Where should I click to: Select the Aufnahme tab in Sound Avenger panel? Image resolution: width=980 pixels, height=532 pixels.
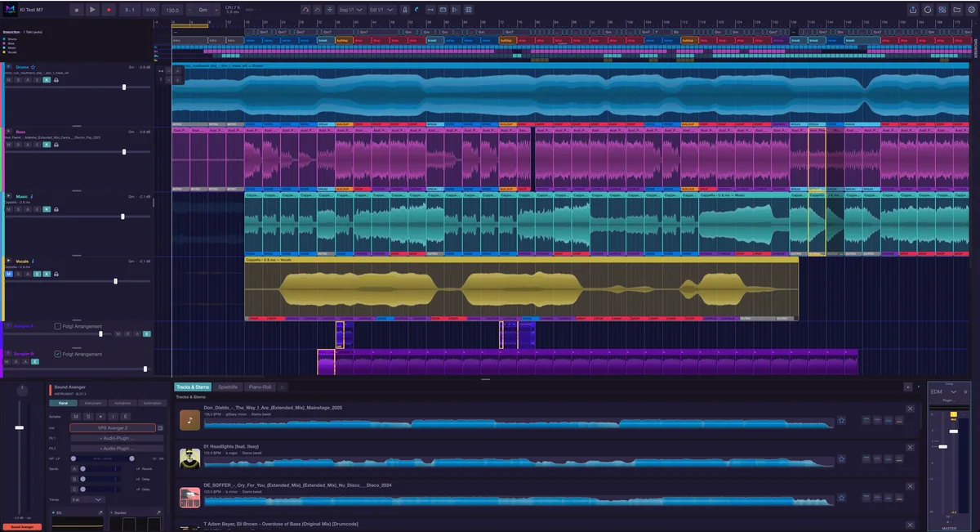coord(122,403)
